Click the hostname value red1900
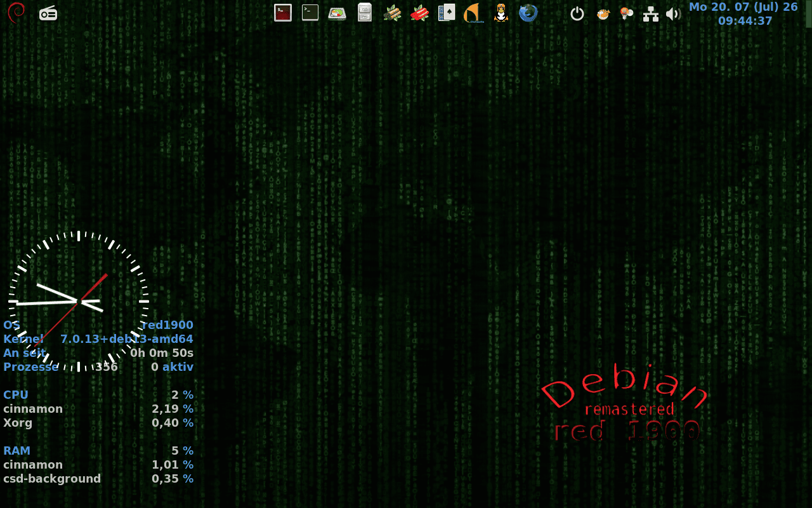The width and height of the screenshot is (812, 508). [x=167, y=325]
